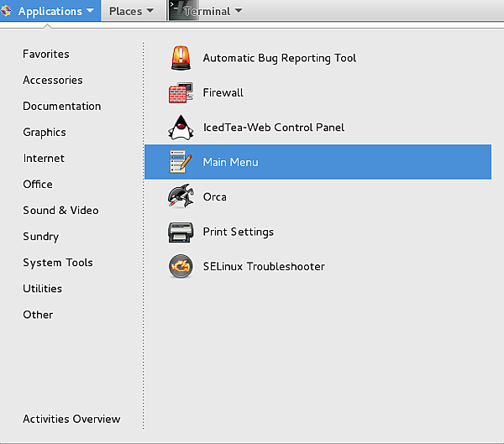Click the SELinux Troubleshooter icon
The height and width of the screenshot is (444, 504).
pyautogui.click(x=181, y=267)
